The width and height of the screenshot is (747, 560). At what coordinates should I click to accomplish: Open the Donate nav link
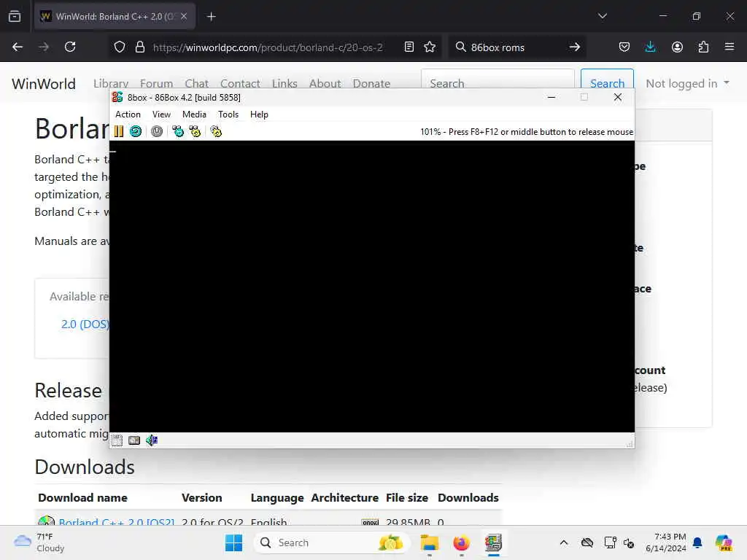click(x=371, y=83)
